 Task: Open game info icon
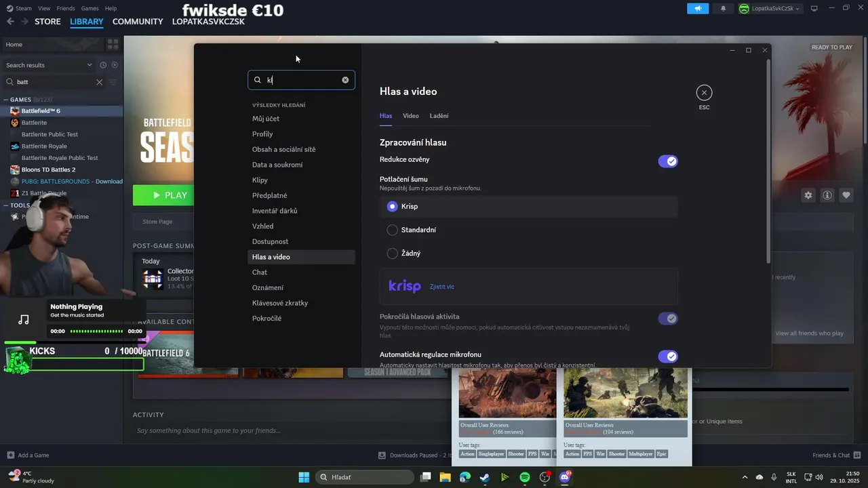[x=827, y=195]
